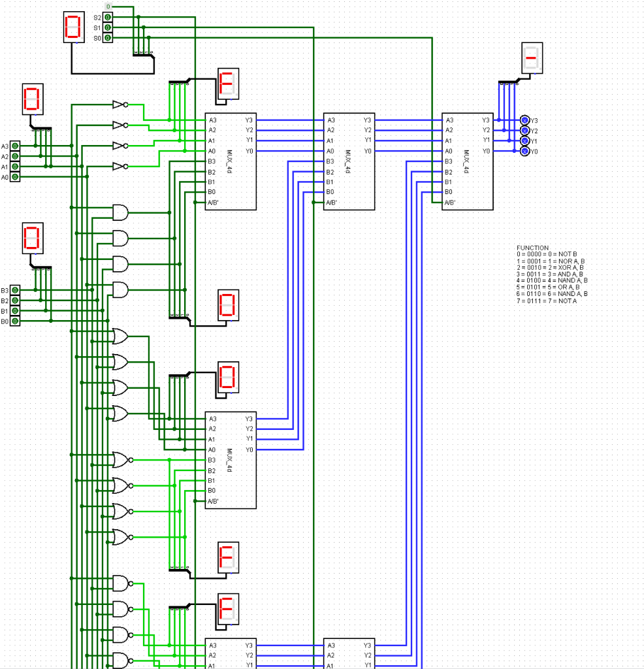Select output pin Y3
The width and height of the screenshot is (644, 669).
click(x=525, y=120)
